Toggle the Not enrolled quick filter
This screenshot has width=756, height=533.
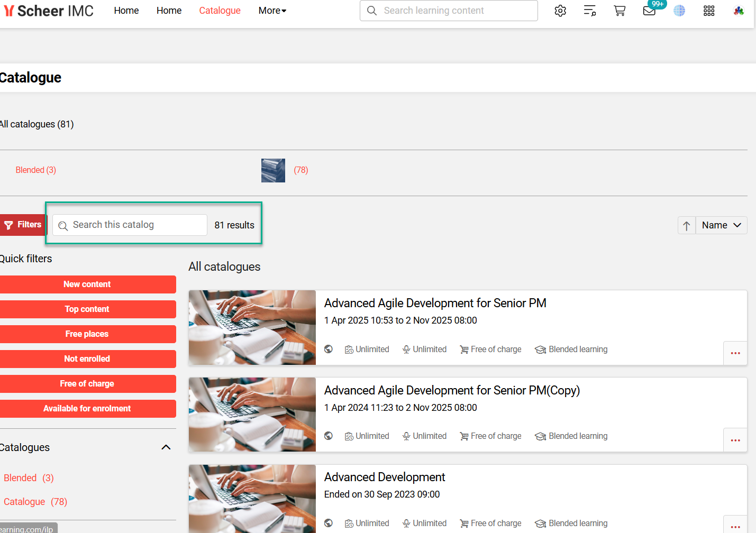87,359
